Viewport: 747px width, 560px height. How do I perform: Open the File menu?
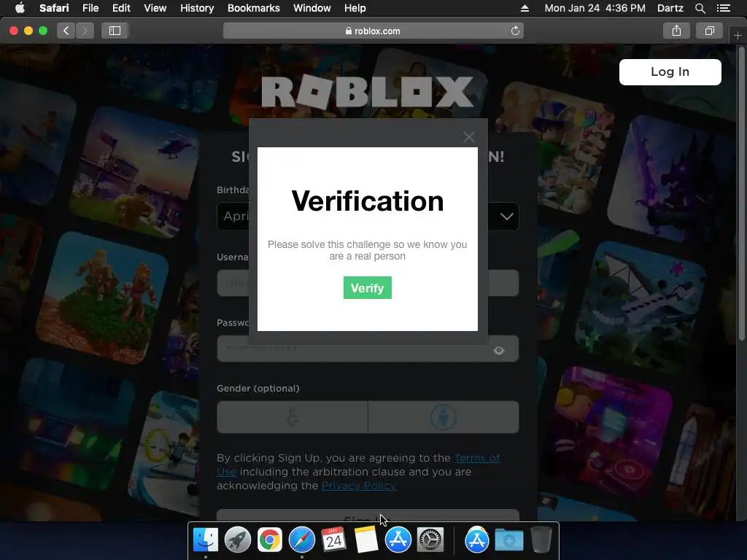[x=90, y=8]
